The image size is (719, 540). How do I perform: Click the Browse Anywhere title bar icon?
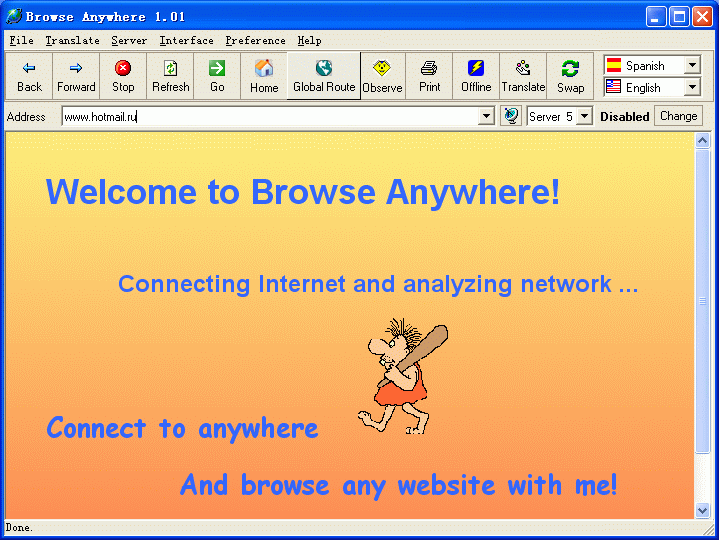pos(13,17)
